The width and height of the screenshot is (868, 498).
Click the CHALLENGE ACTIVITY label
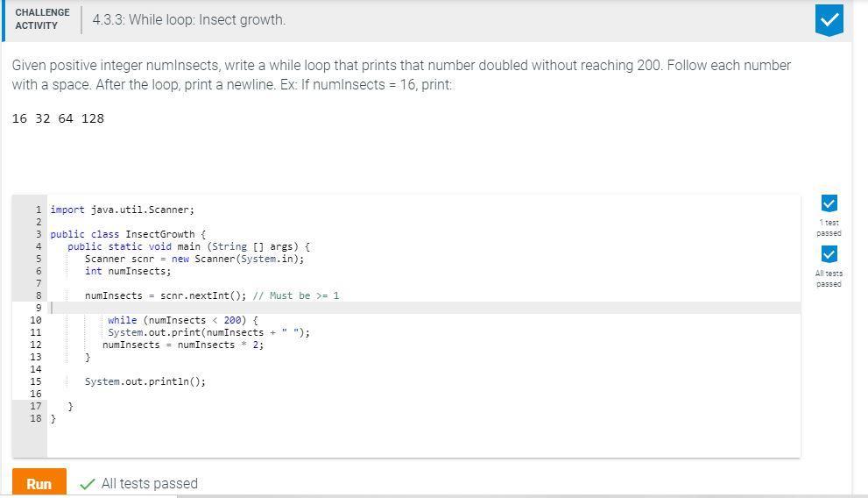coord(43,18)
